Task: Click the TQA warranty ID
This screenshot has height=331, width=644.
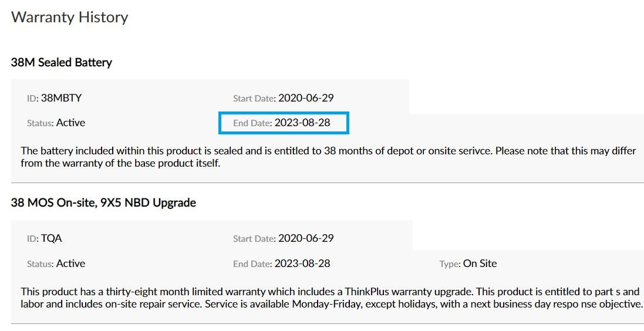Action: (x=51, y=239)
